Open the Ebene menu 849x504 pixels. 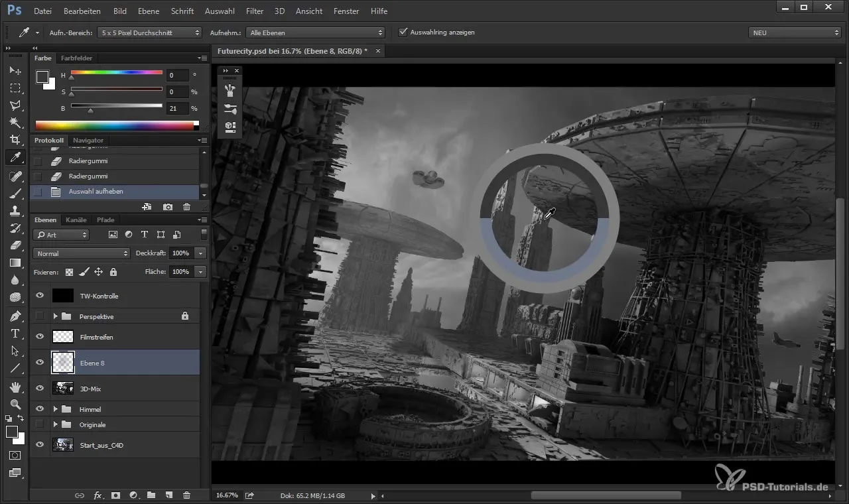click(x=148, y=11)
